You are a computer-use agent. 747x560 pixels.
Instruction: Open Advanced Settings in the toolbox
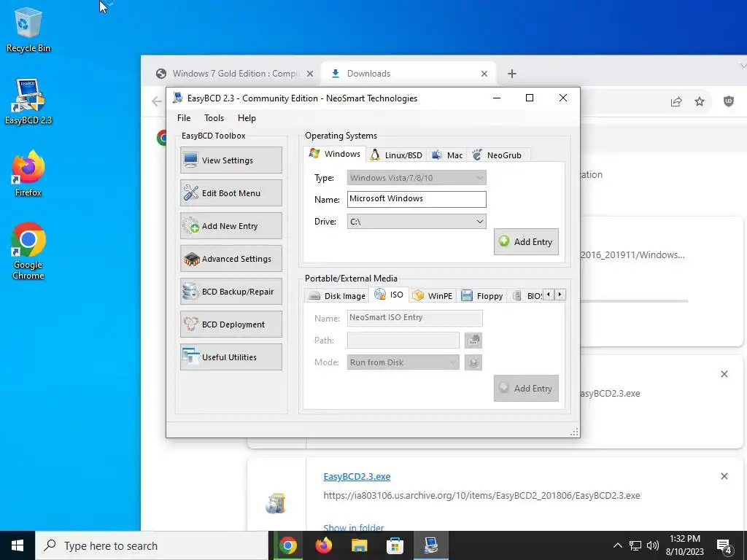(x=231, y=259)
